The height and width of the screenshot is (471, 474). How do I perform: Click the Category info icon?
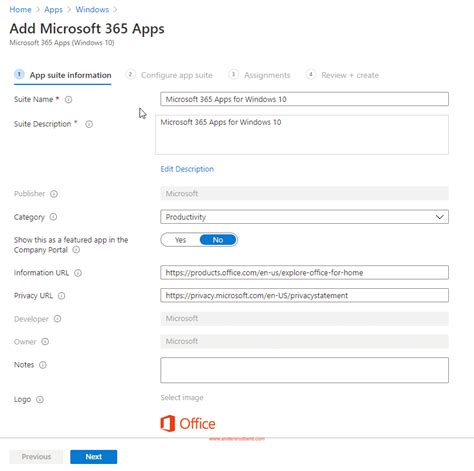pos(53,217)
